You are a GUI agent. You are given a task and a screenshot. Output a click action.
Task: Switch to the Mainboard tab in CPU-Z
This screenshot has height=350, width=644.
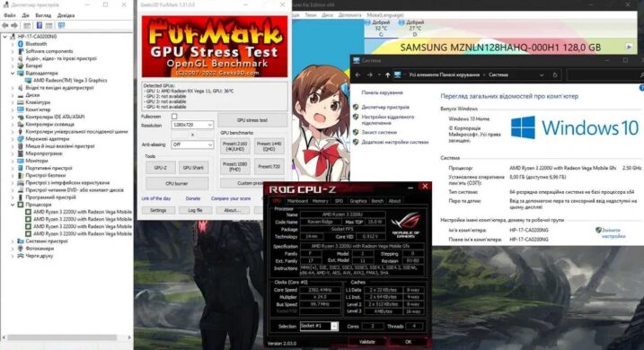tap(297, 201)
